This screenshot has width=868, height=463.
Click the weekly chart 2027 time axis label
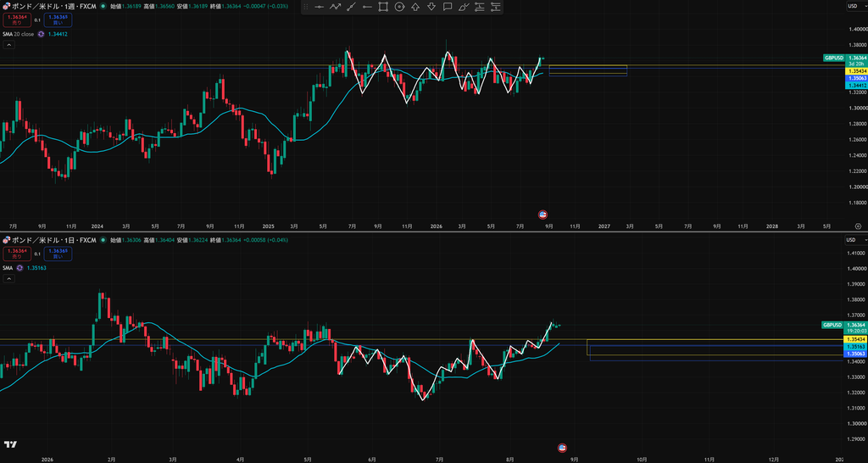pos(604,226)
